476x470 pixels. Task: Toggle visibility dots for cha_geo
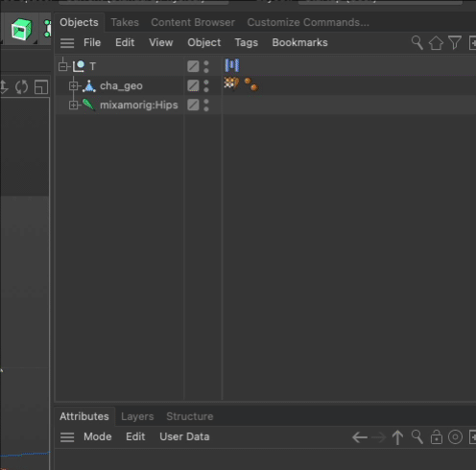(206, 85)
